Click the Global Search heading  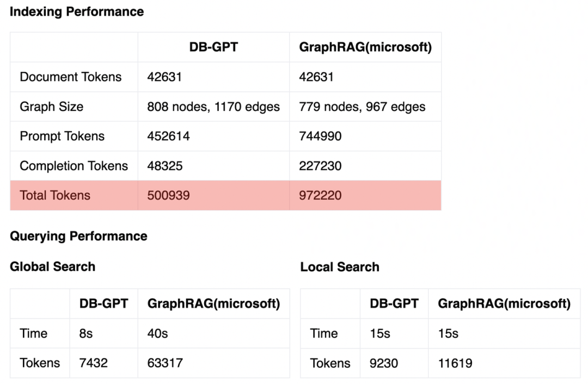coord(52,267)
